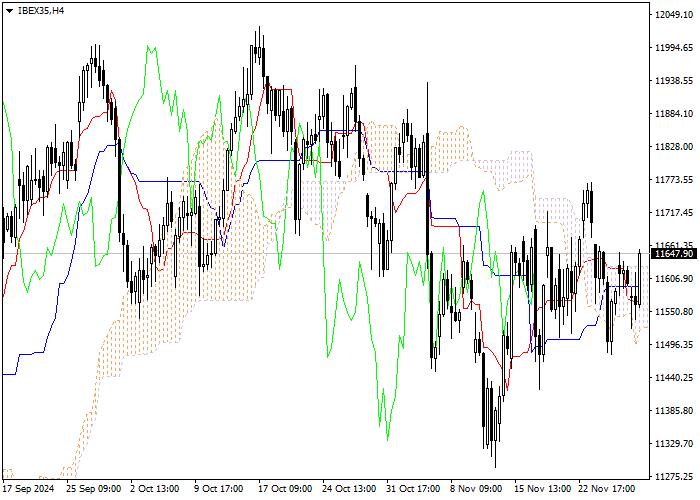Click price scale value 11329.70
The image size is (700, 500).
(674, 444)
